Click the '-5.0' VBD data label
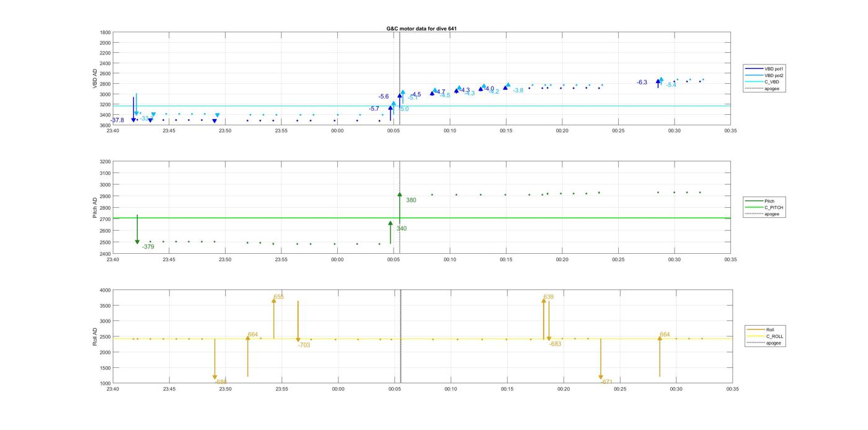 404,109
